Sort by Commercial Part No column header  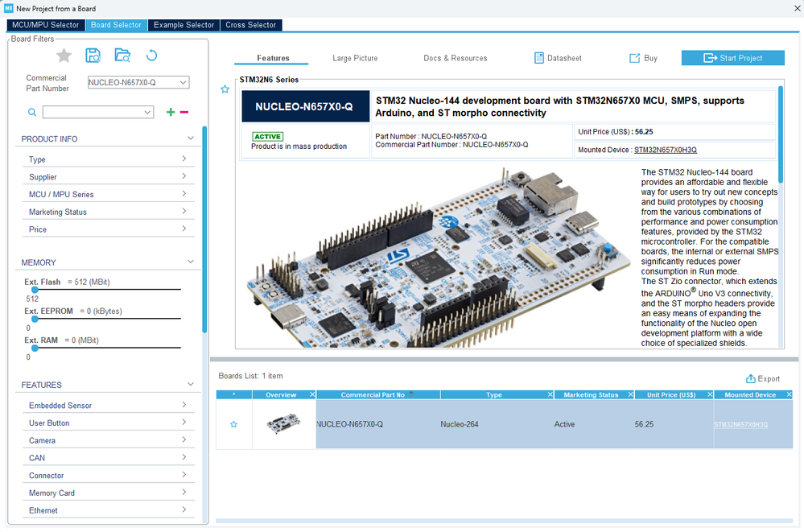pyautogui.click(x=378, y=394)
